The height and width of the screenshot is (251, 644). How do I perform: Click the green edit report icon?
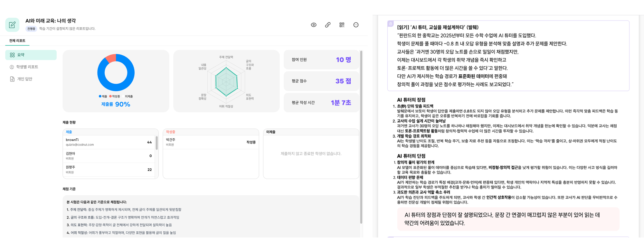click(12, 25)
